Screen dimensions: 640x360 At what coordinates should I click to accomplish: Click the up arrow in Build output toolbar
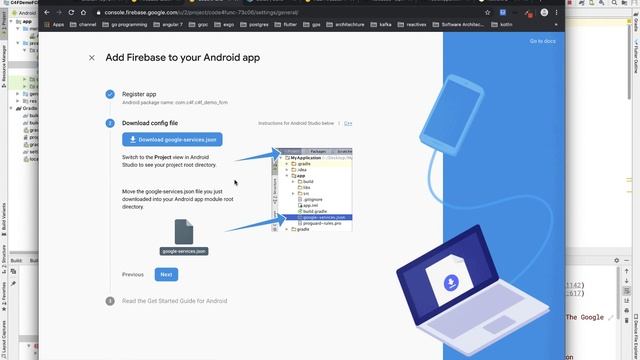point(627,271)
